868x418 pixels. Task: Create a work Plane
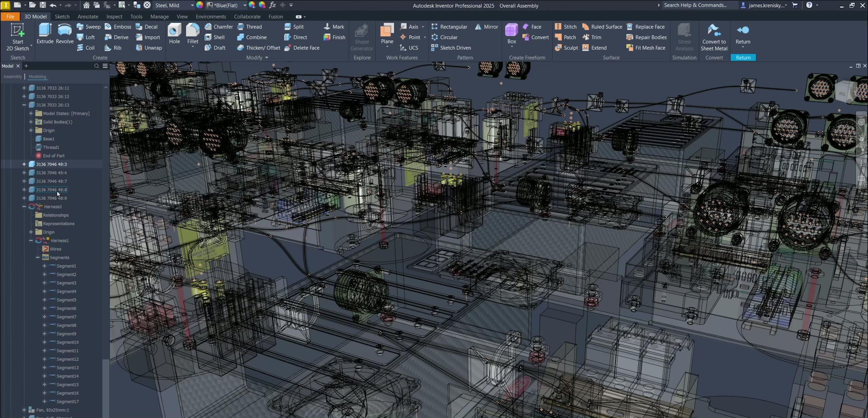coord(387,33)
